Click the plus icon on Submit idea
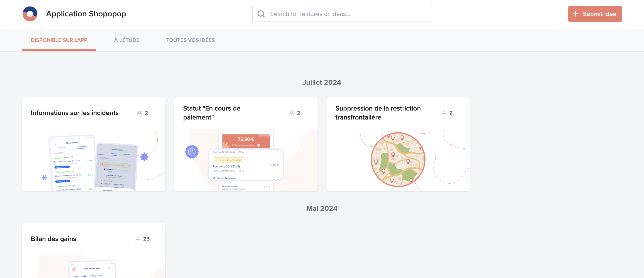 point(576,14)
